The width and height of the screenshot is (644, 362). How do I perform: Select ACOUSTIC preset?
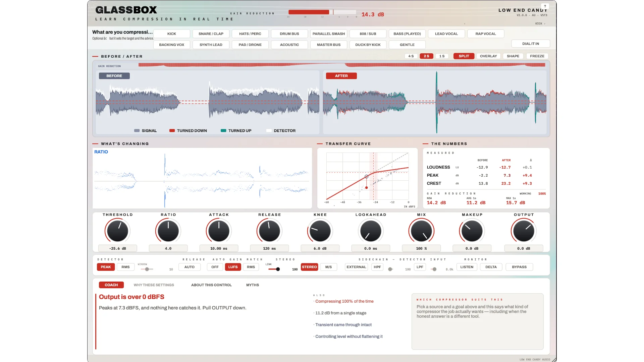pos(289,45)
